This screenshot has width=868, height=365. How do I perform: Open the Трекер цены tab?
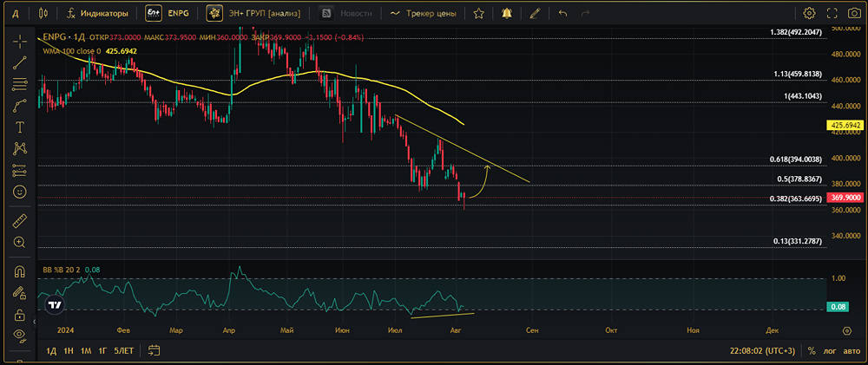coord(423,13)
